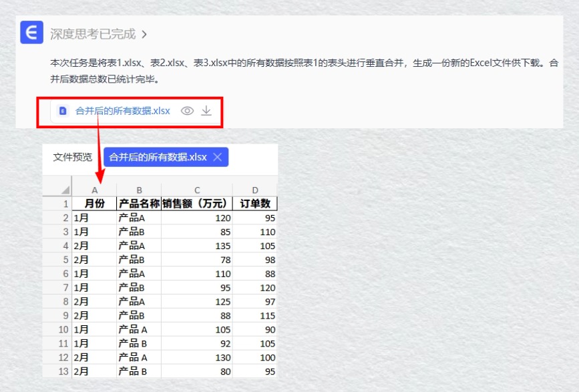The width and height of the screenshot is (579, 392).
Task: Select column D header
Action: (x=255, y=190)
